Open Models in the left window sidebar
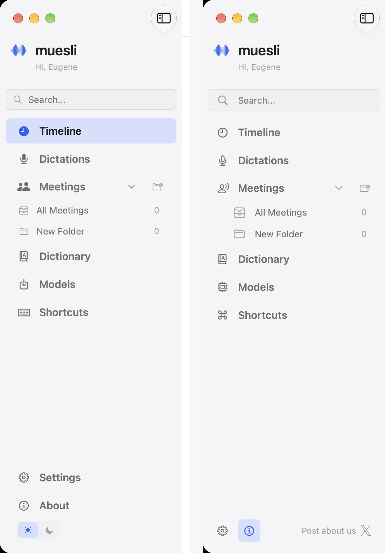The height and width of the screenshot is (553, 392). click(x=91, y=285)
